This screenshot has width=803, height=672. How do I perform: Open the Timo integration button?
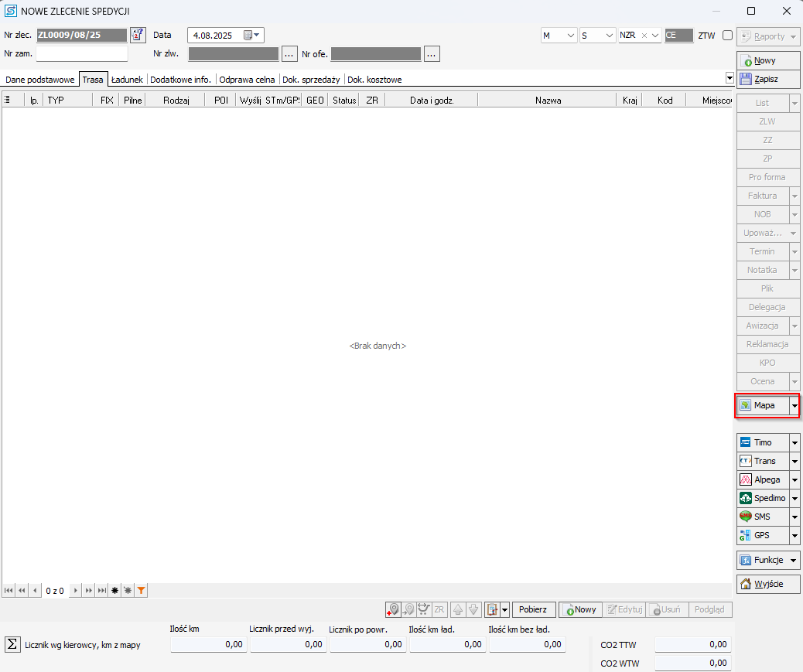point(762,442)
